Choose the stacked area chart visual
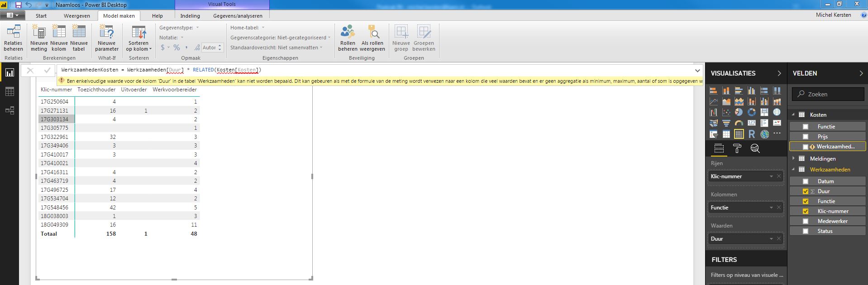The height and width of the screenshot is (285, 868). tap(739, 101)
